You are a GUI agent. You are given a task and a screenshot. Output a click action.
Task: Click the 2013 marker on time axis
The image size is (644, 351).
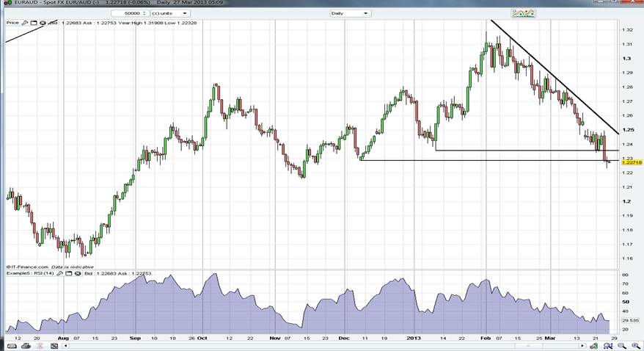pos(414,339)
